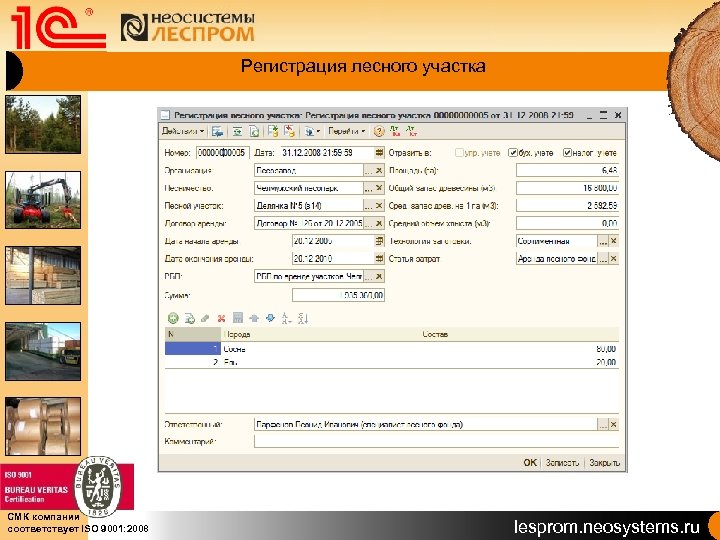Toggle the упр. учете checkbox
The height and width of the screenshot is (540, 720).
[x=459, y=153]
